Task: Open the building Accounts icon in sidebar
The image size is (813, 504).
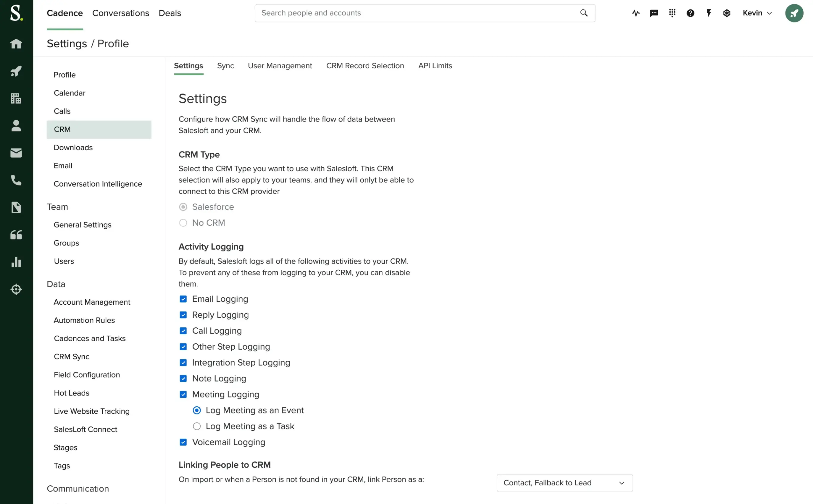Action: tap(16, 98)
